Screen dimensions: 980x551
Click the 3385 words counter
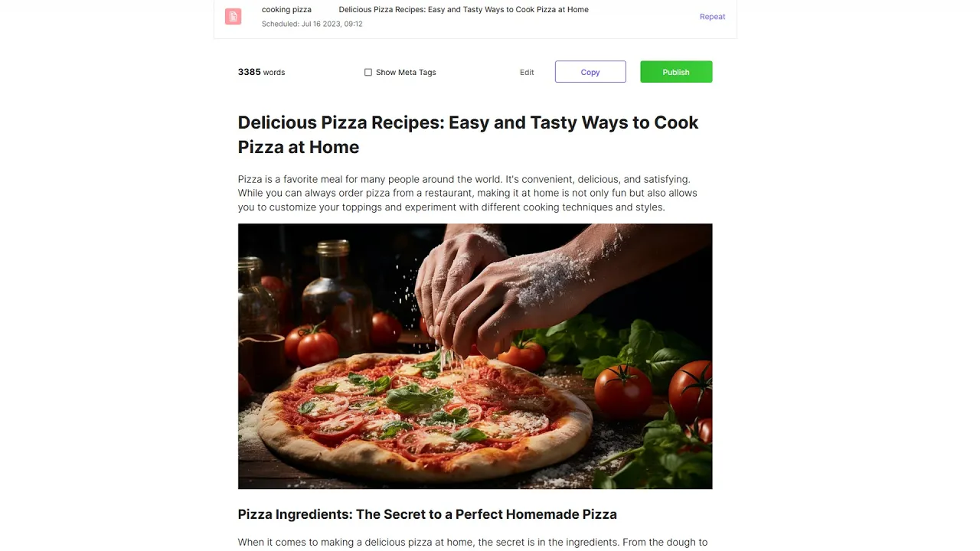point(261,72)
